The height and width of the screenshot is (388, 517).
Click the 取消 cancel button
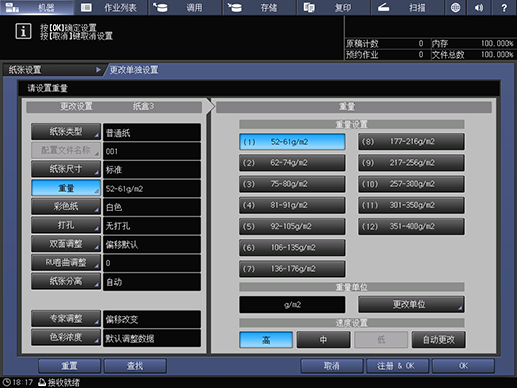tap(332, 366)
